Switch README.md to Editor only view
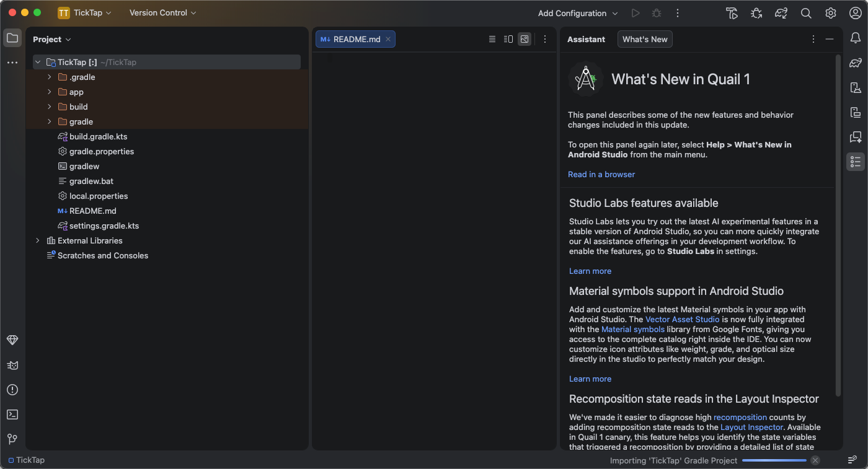The width and height of the screenshot is (868, 469). 492,39
